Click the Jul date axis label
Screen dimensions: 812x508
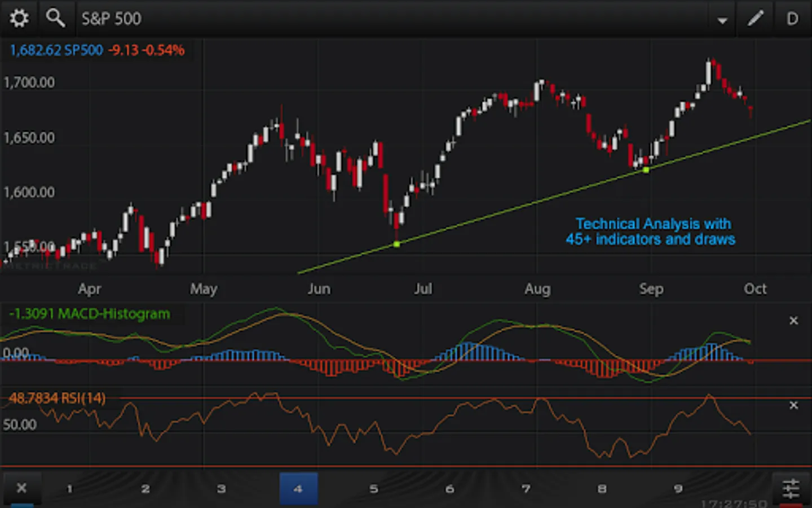(x=423, y=289)
